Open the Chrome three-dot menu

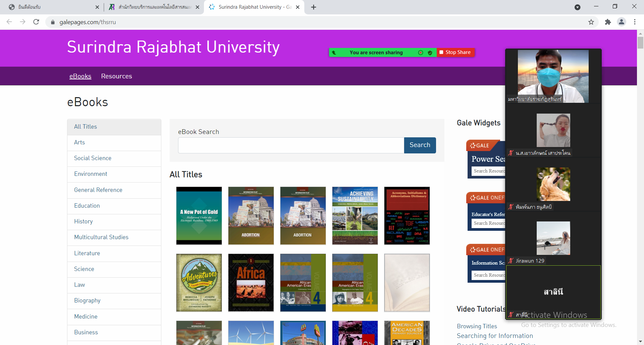(635, 22)
